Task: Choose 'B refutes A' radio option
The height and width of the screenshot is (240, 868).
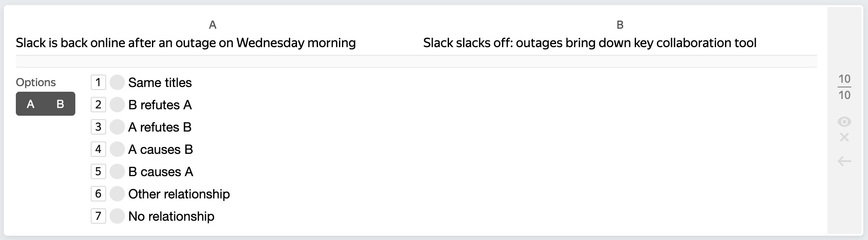Action: coord(117,105)
